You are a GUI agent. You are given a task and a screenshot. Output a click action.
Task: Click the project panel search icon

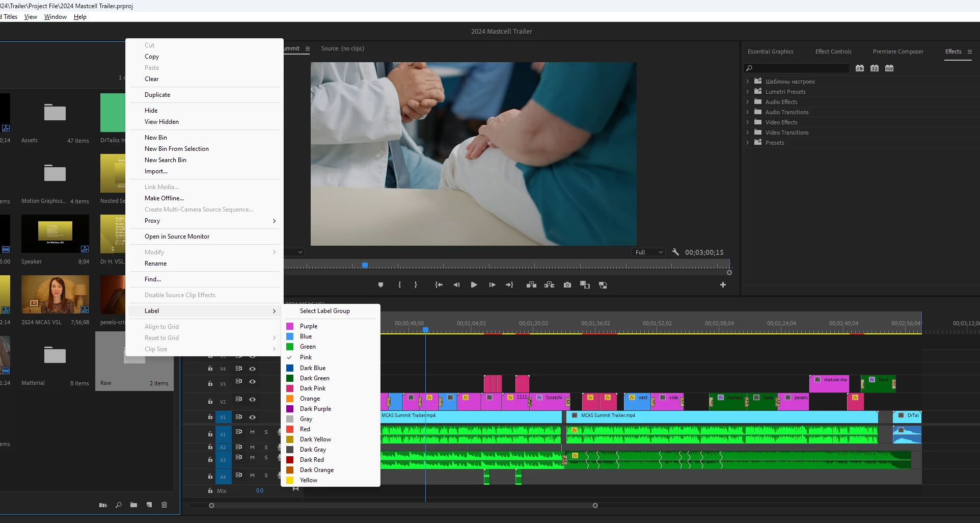click(x=118, y=505)
